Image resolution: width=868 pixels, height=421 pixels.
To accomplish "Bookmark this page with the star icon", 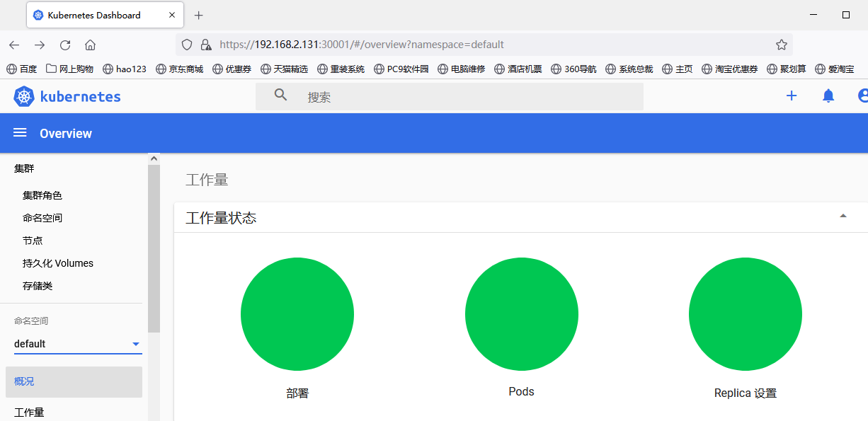I will [x=782, y=45].
